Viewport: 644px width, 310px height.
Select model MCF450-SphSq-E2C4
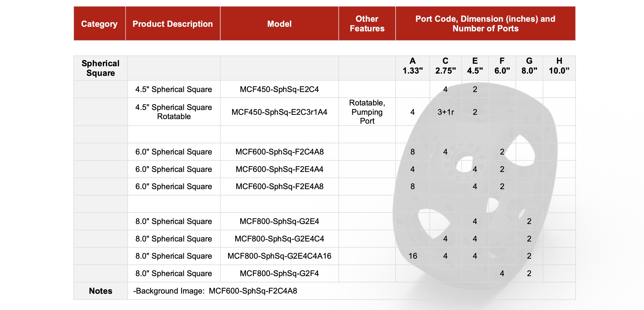pos(279,89)
